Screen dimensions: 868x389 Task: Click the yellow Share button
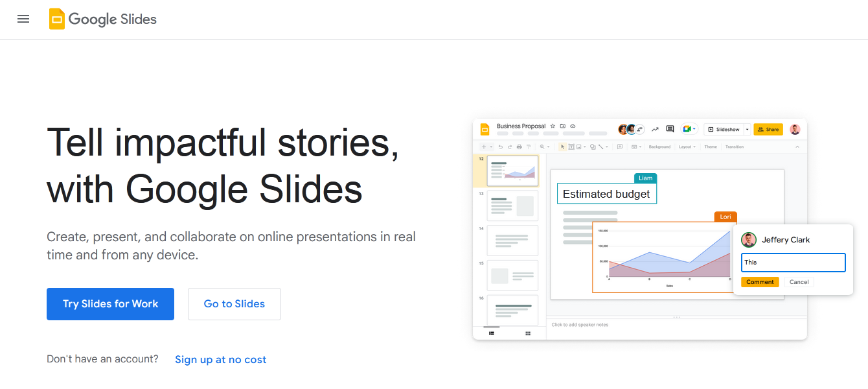click(768, 129)
